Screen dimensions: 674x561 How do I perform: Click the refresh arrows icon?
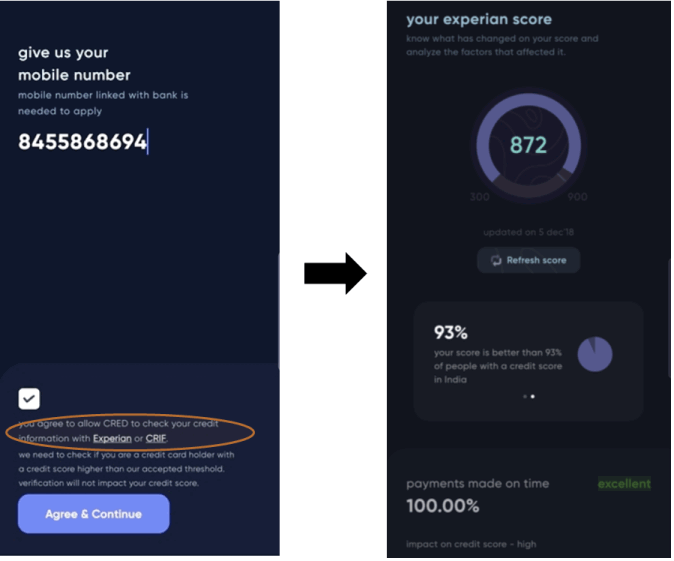click(x=496, y=261)
